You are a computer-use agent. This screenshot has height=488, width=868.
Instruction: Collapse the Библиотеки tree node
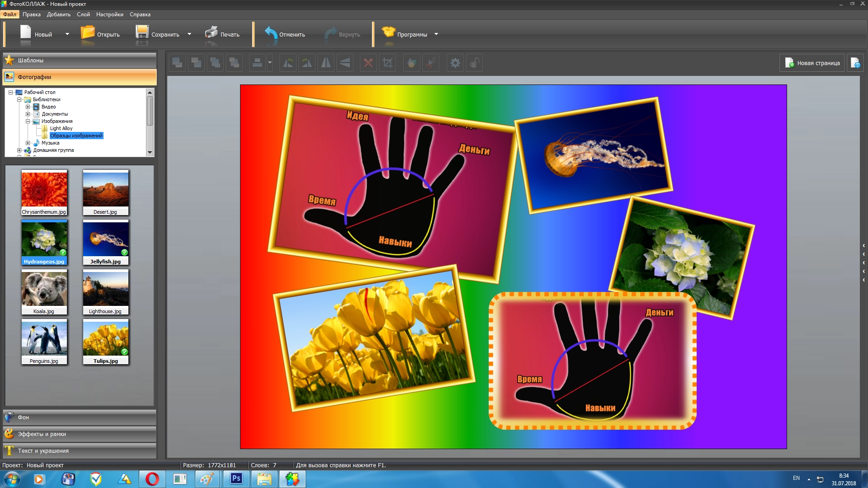[x=19, y=99]
